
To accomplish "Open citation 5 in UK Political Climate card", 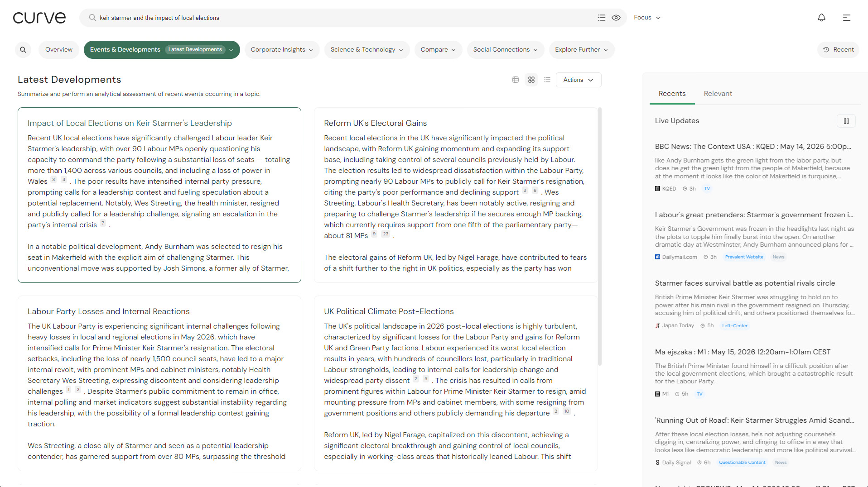I will point(426,379).
